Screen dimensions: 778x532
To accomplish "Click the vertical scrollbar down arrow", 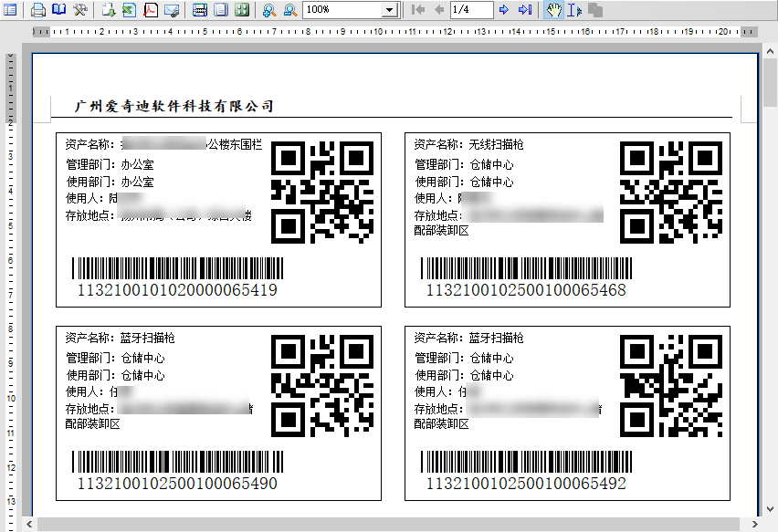I will pos(770,509).
